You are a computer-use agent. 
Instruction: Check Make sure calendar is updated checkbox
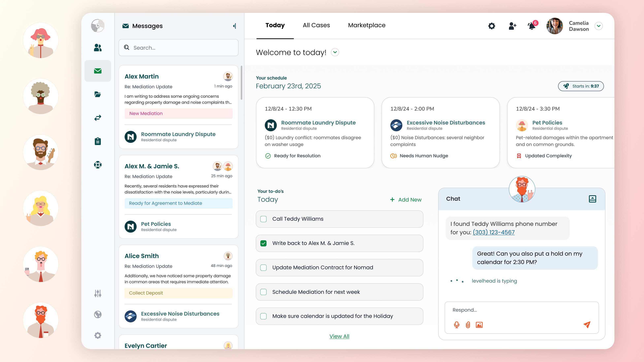[x=263, y=316]
